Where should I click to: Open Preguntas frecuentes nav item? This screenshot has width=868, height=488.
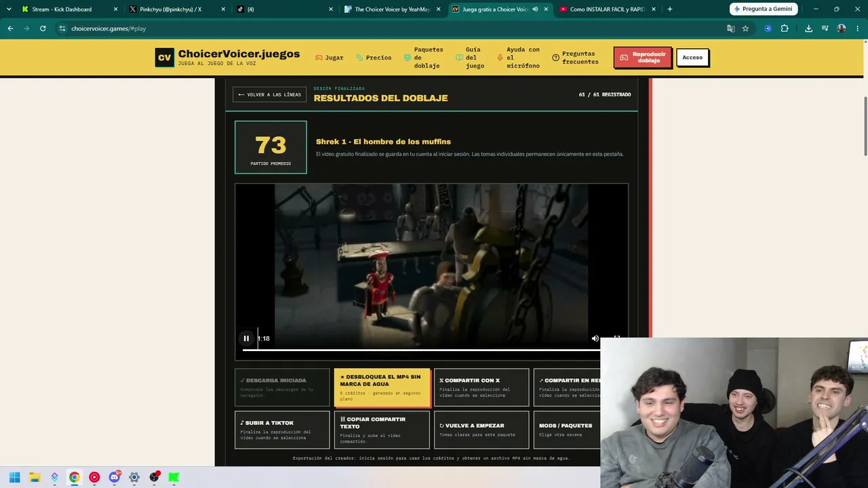coord(576,58)
